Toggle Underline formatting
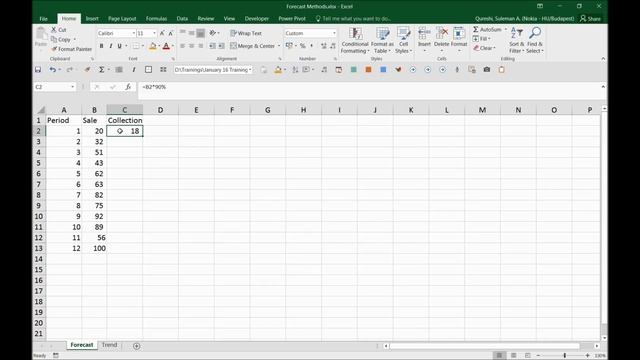 pyautogui.click(x=120, y=46)
